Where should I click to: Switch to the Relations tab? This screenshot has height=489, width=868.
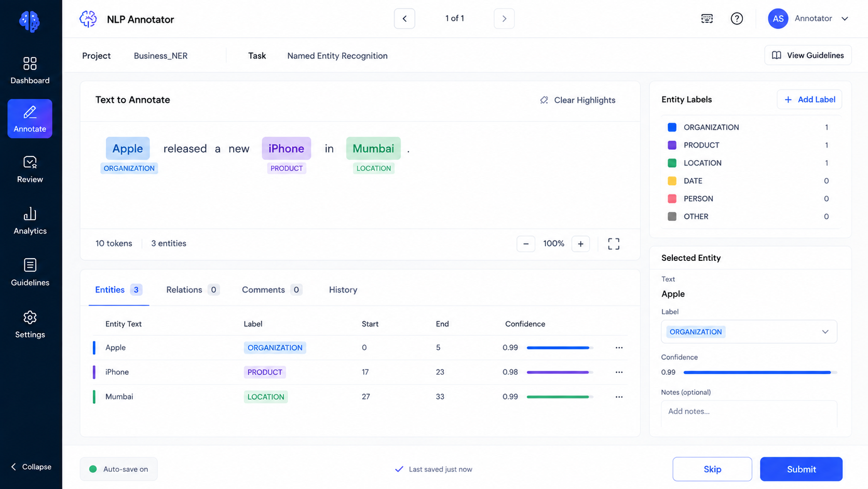[x=193, y=290]
